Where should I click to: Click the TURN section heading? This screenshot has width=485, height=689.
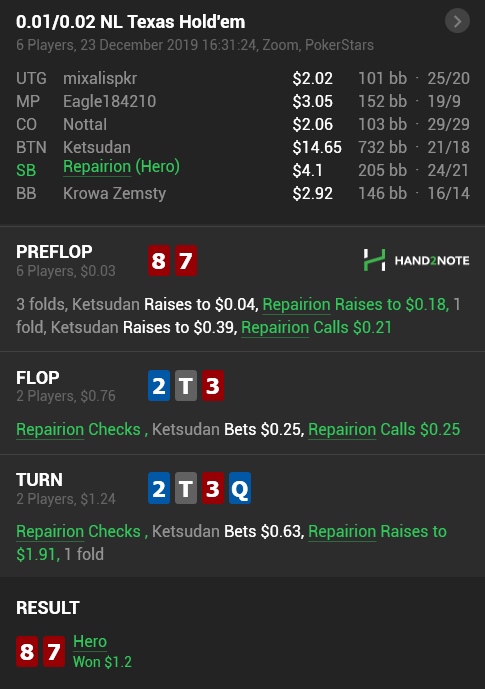pyautogui.click(x=39, y=479)
